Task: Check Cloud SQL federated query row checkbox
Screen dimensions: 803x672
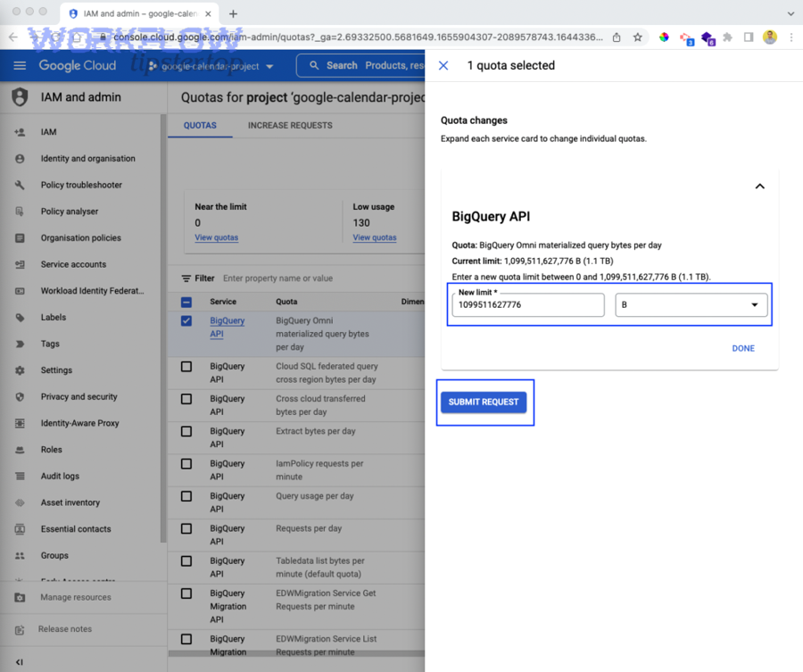Action: click(186, 367)
